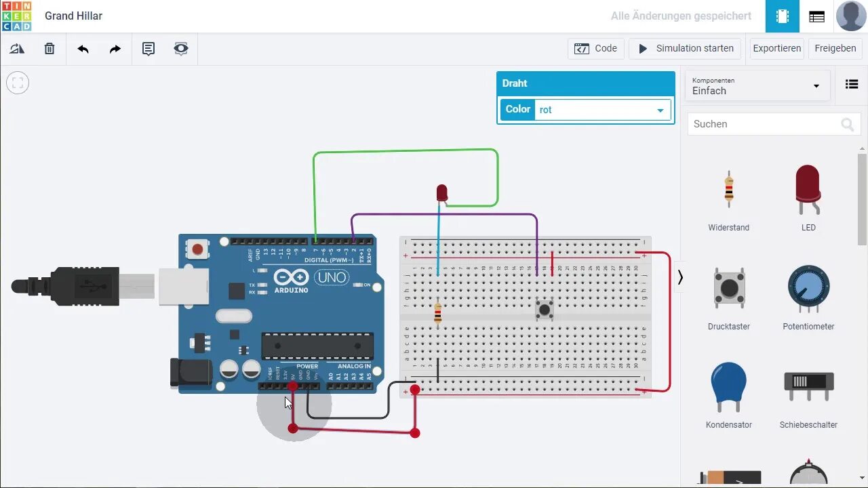Toggle component list layout icon
Image resolution: width=868 pixels, height=488 pixels.
pos(852,85)
